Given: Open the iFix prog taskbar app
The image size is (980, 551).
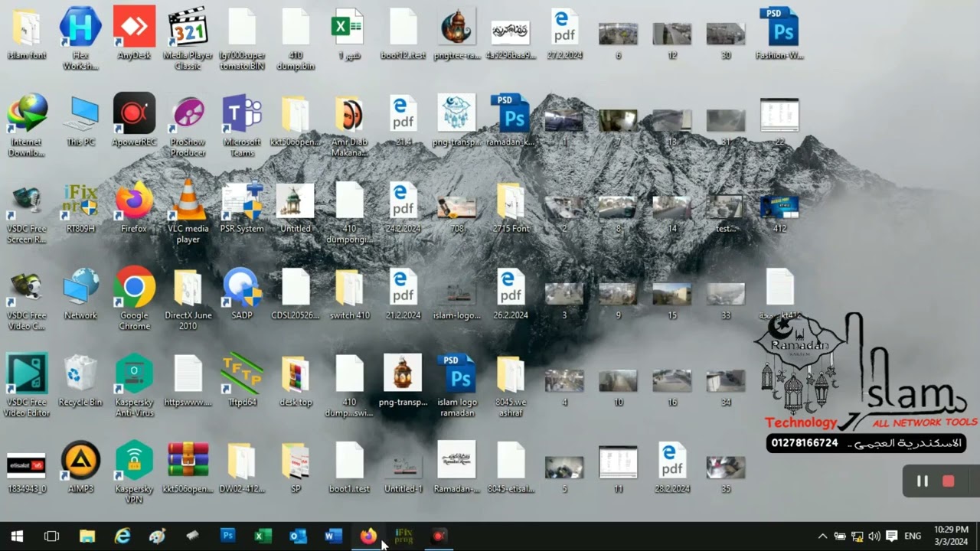Looking at the screenshot, I should 403,536.
